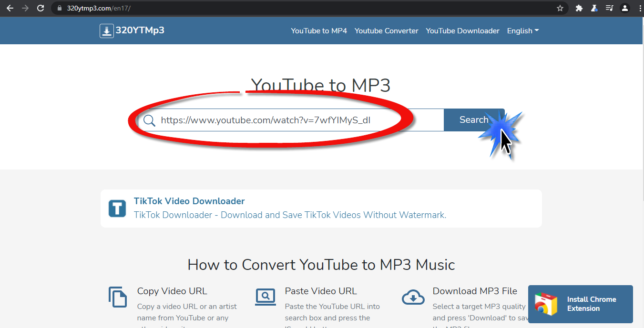Click the Copy Video URL step title
Screen dimensions: 644x328
click(x=172, y=291)
